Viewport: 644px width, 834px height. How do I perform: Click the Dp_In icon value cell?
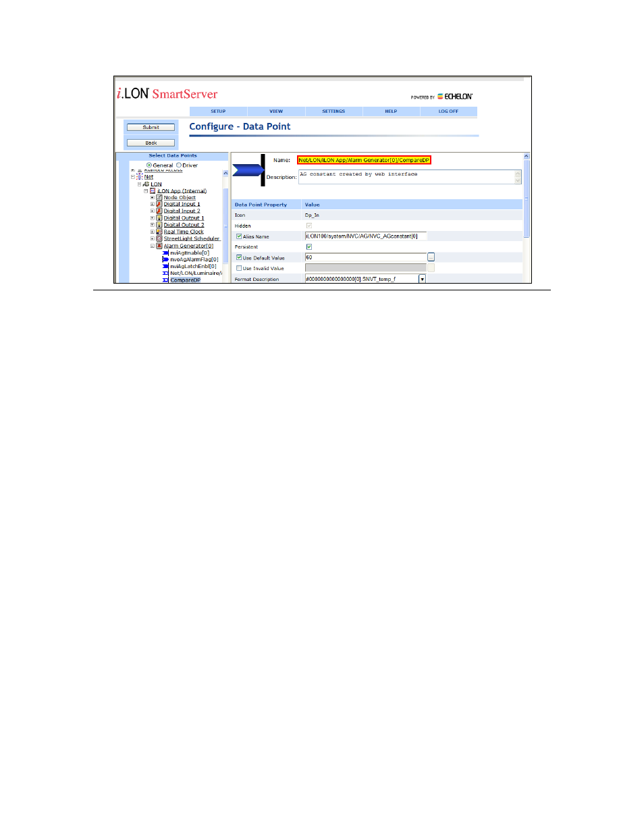(x=312, y=215)
